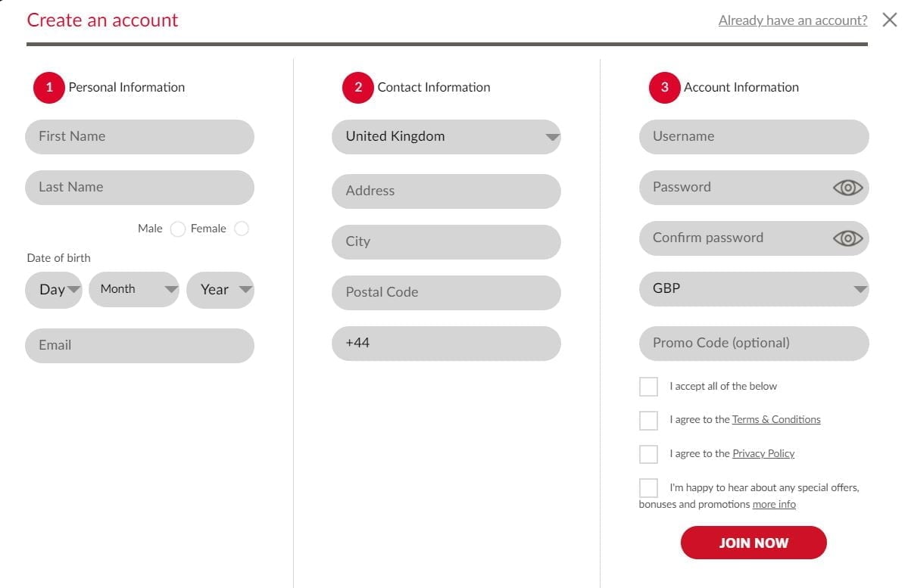
Task: Expand the GBP currency dropdown
Action: pyautogui.click(x=754, y=289)
